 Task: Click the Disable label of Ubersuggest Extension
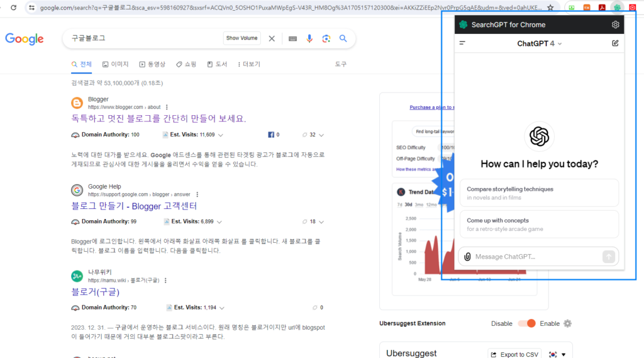point(501,323)
